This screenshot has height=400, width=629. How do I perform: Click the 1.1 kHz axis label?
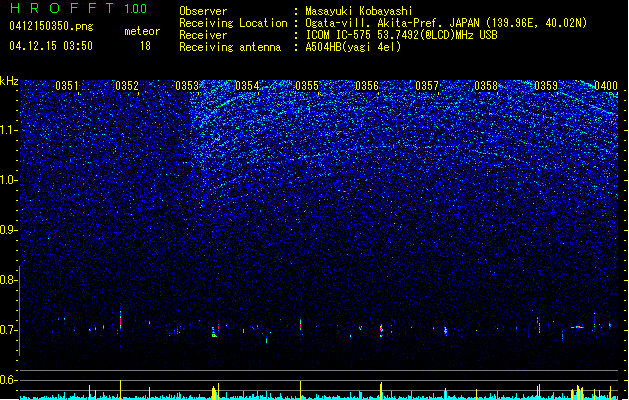click(9, 130)
